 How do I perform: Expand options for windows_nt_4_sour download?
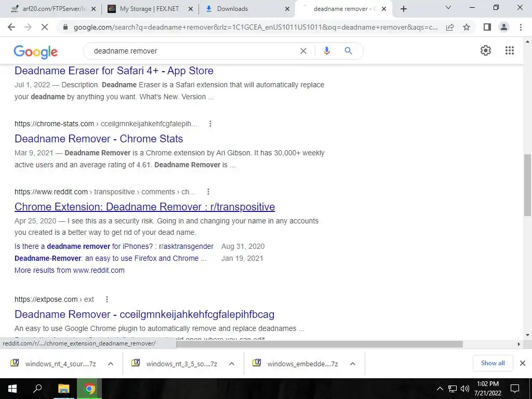tap(110, 364)
